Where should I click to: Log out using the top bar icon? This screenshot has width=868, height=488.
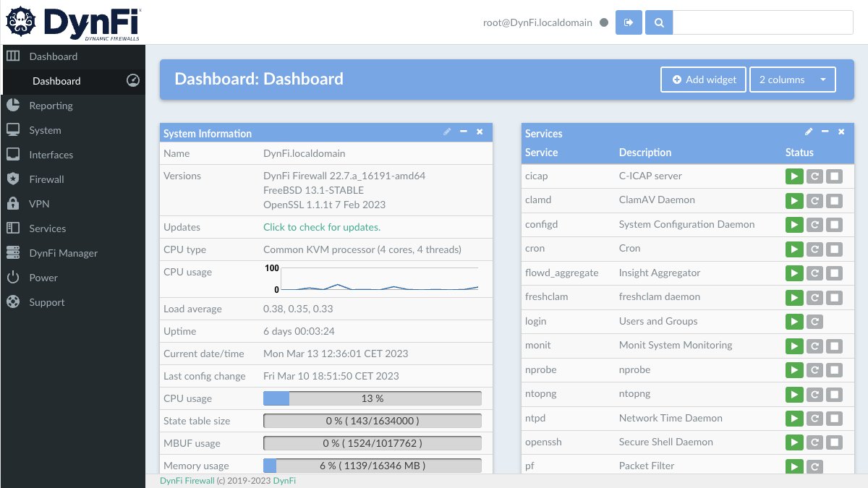[629, 22]
